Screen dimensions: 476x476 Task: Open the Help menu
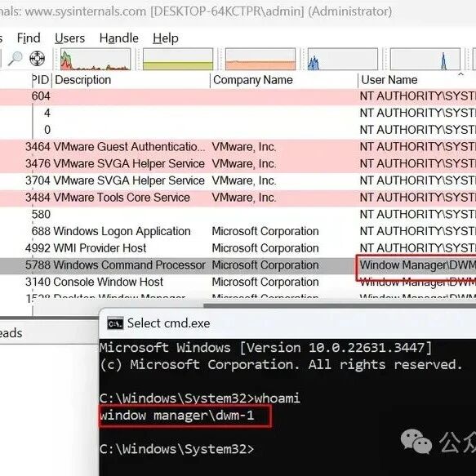pyautogui.click(x=166, y=38)
